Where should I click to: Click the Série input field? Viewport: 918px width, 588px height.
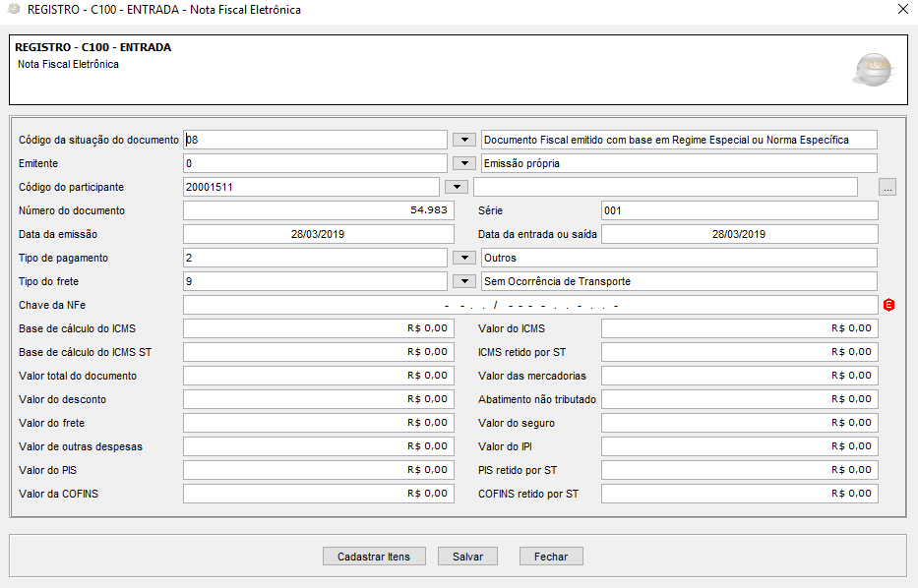738,210
